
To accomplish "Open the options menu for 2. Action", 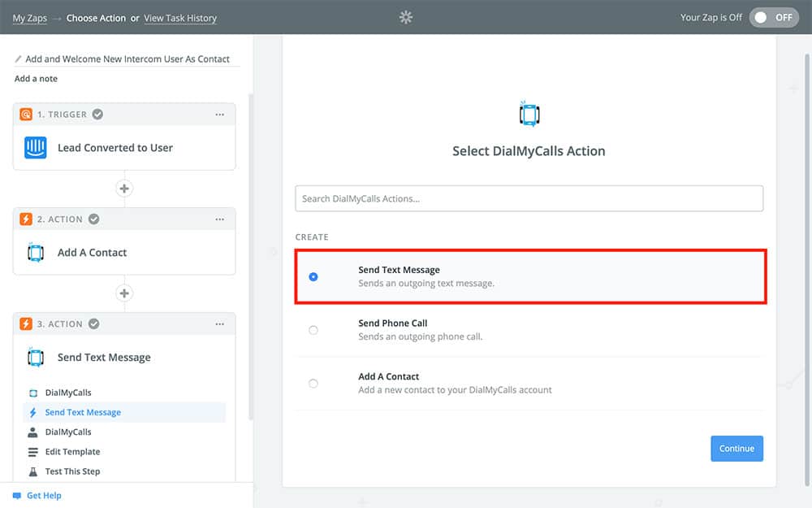I will pos(220,219).
